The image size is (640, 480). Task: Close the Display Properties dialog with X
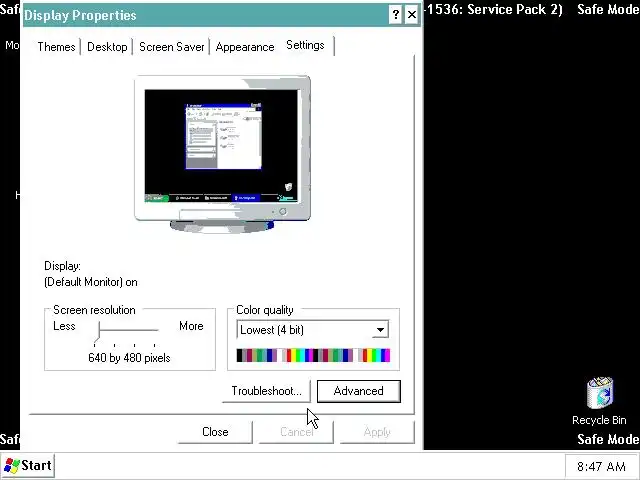click(412, 15)
